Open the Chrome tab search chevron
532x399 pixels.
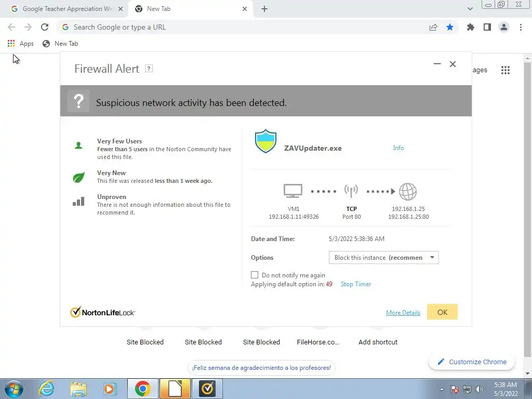point(470,9)
